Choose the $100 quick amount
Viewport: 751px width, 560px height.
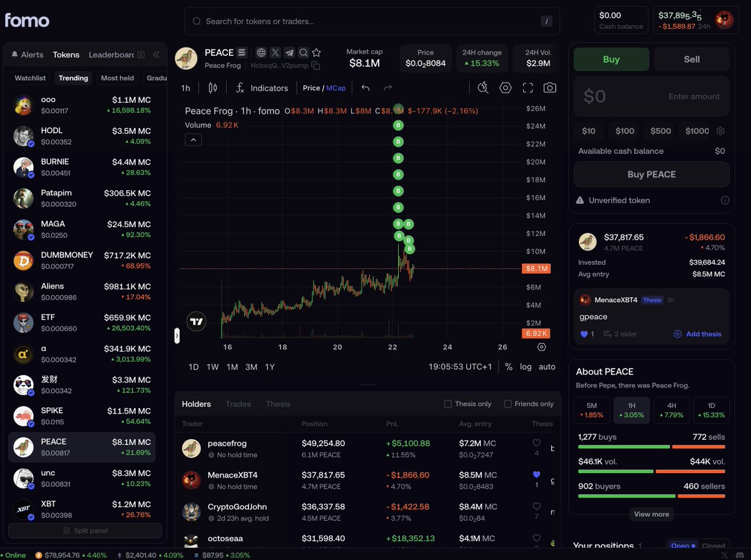click(625, 131)
